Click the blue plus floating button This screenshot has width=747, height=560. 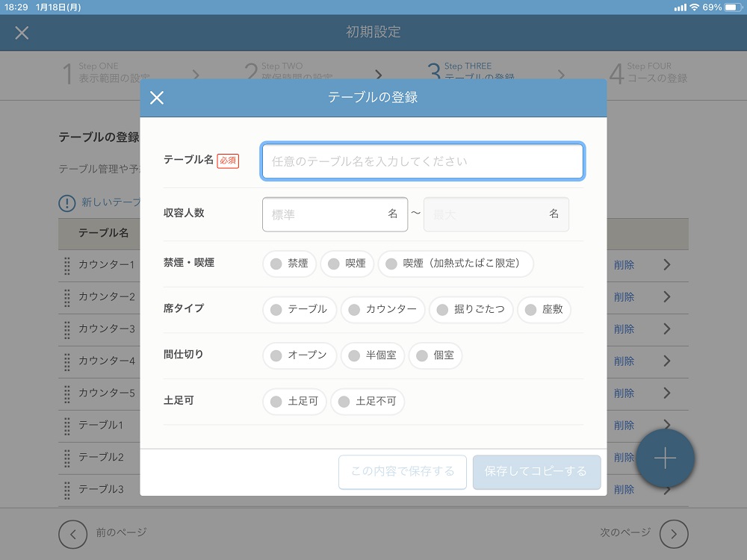coord(665,458)
